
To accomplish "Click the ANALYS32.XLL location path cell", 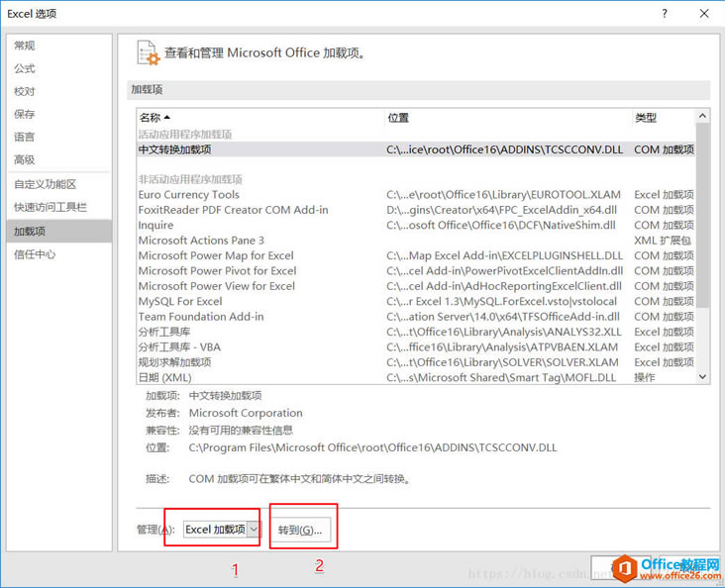I will 504,332.
